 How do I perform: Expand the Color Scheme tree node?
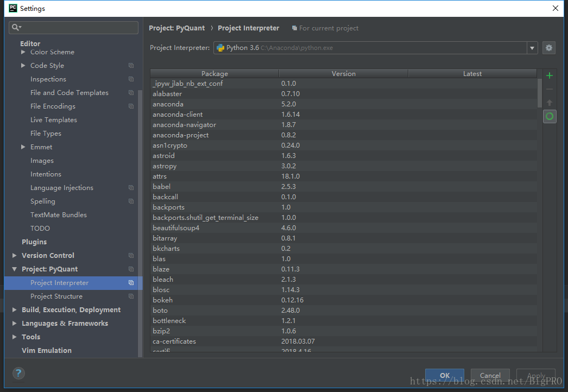[23, 52]
